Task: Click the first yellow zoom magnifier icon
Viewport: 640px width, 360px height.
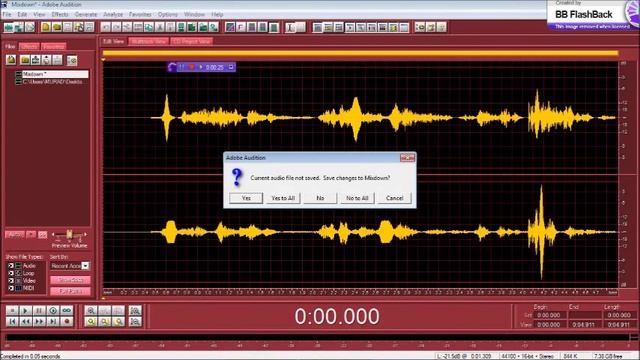Action: point(91,322)
